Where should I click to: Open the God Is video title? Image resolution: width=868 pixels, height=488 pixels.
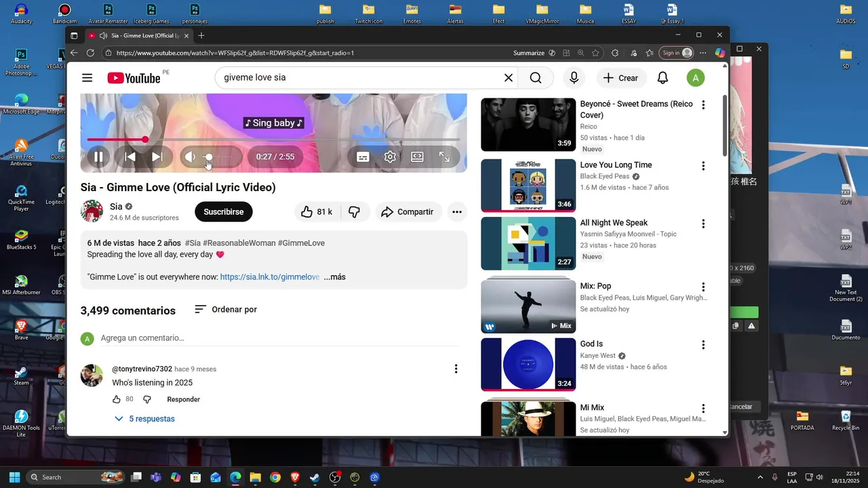point(591,344)
